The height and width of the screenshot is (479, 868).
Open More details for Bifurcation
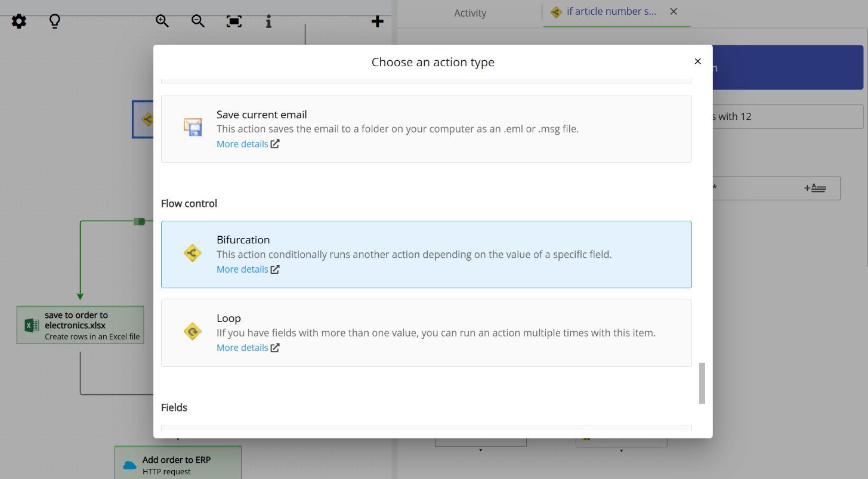pyautogui.click(x=242, y=269)
